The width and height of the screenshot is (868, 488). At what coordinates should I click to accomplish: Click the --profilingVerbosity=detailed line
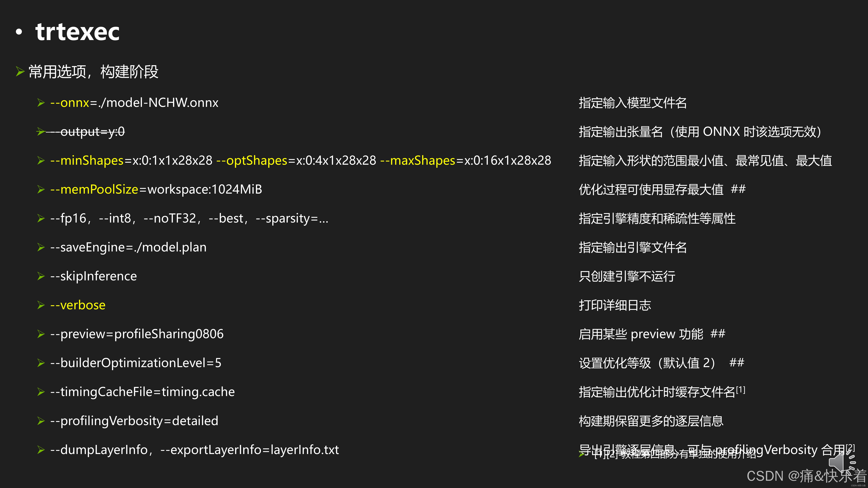click(134, 421)
